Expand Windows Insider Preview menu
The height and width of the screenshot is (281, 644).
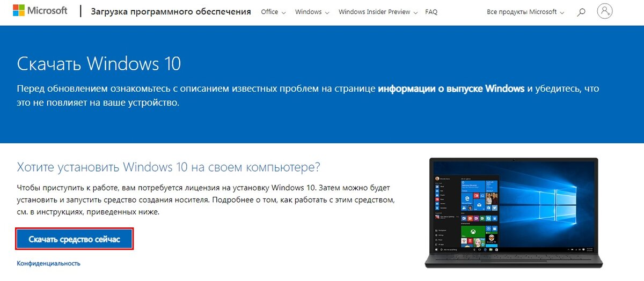point(378,12)
